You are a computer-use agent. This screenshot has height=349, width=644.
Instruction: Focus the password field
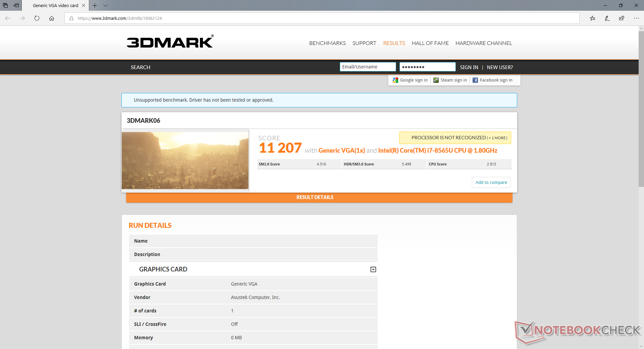click(427, 67)
